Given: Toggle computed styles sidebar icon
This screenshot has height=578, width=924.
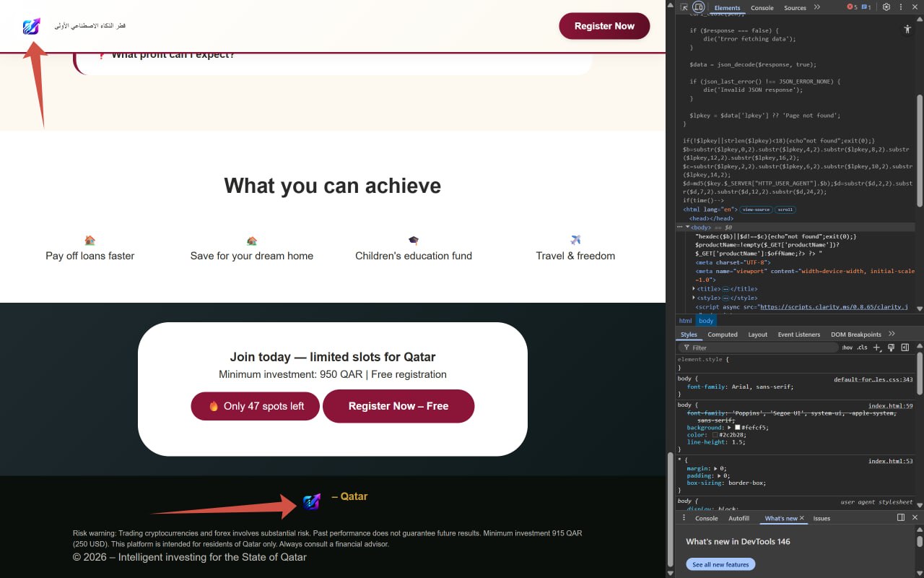Looking at the screenshot, I should 905,348.
